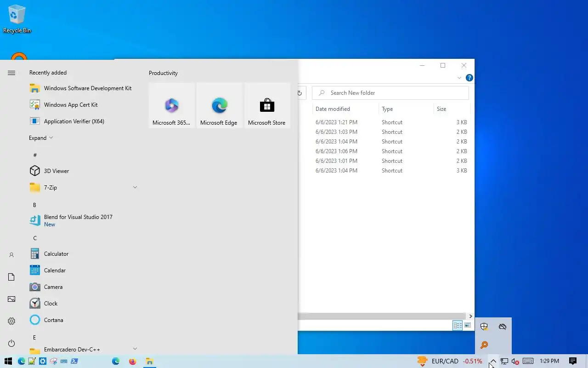
Task: Expand the Start menu hamburger
Action: (x=11, y=73)
